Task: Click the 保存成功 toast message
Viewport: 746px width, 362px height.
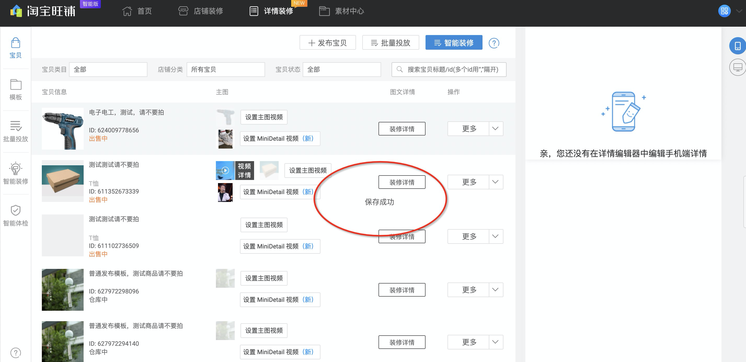Action: (x=379, y=202)
